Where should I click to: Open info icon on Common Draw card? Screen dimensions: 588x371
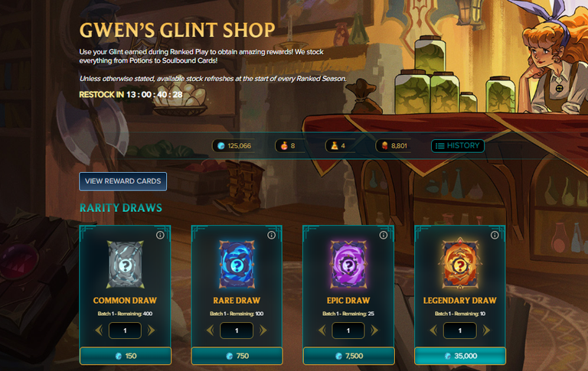[160, 235]
